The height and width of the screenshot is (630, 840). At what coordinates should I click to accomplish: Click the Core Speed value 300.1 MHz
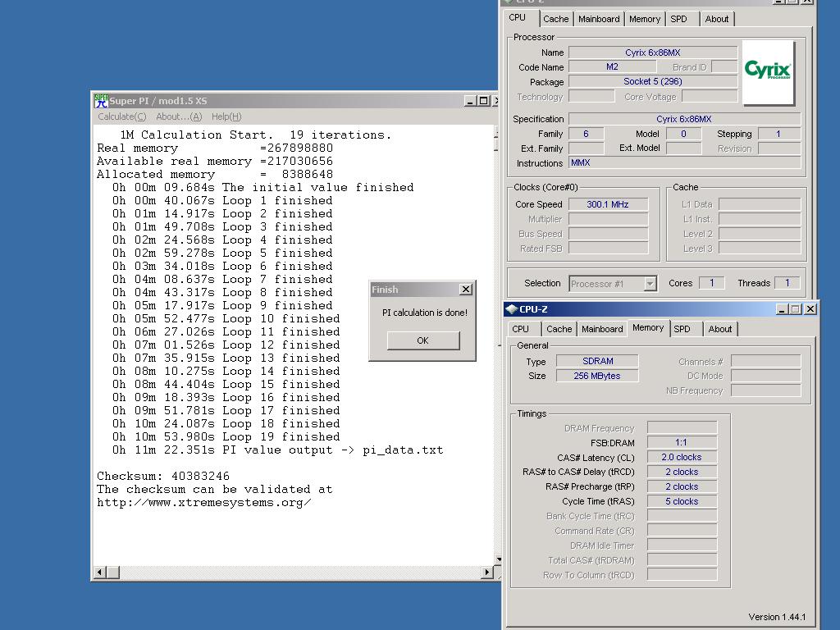[608, 204]
